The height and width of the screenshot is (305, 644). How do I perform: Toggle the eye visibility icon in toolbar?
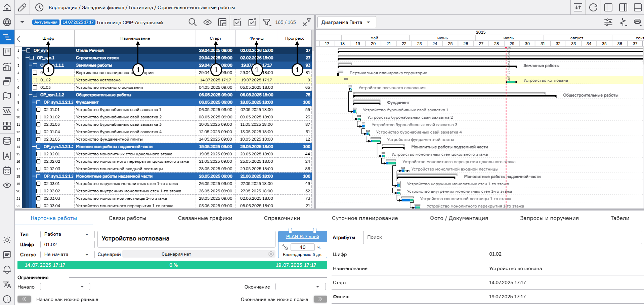pyautogui.click(x=207, y=22)
